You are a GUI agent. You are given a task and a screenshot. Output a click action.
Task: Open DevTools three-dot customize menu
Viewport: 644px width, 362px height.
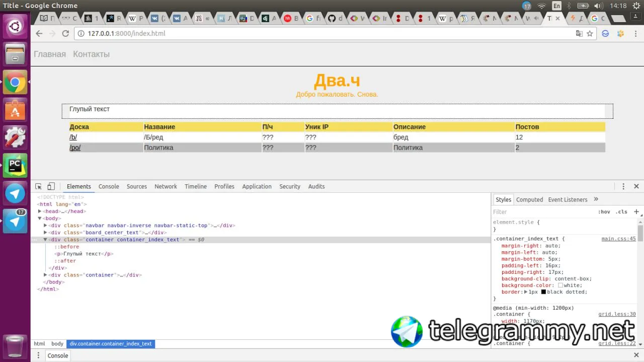pyautogui.click(x=623, y=186)
